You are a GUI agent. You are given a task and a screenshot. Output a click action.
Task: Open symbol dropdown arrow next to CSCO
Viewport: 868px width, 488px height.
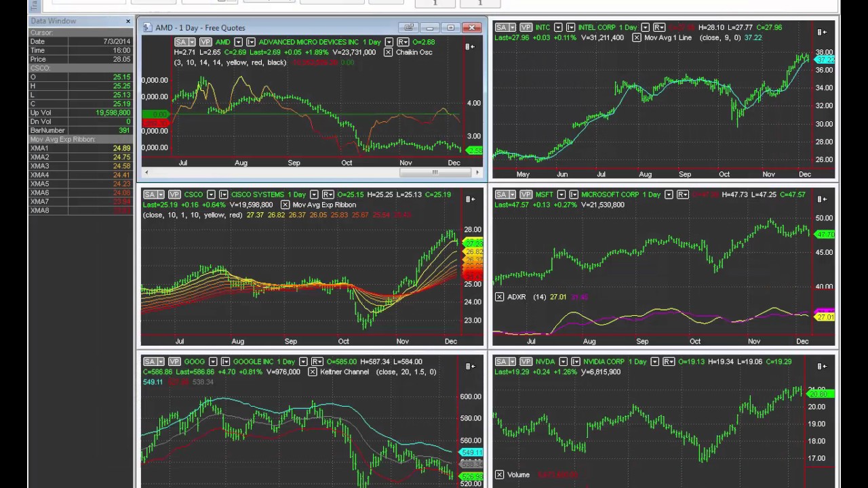coord(211,195)
